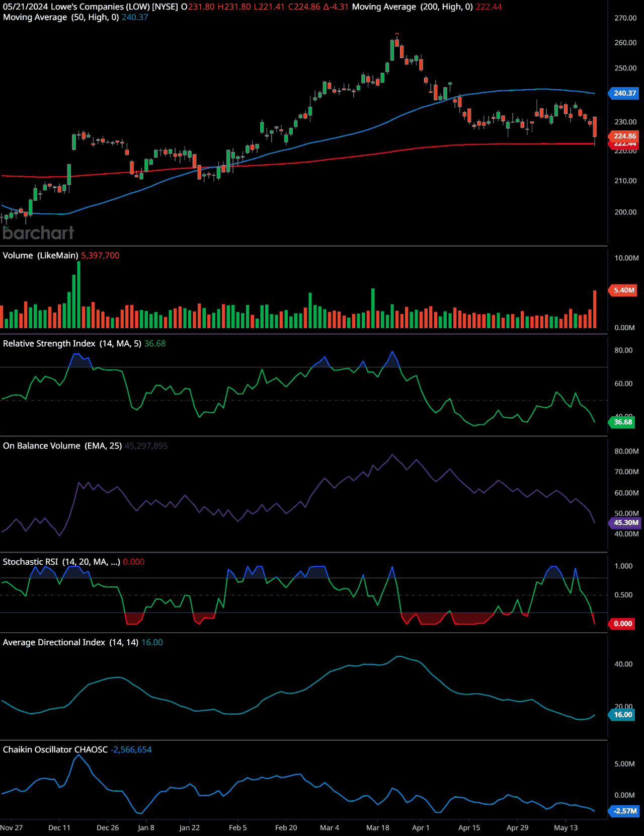
Task: Click the 270.00 price axis label
Action: (625, 18)
